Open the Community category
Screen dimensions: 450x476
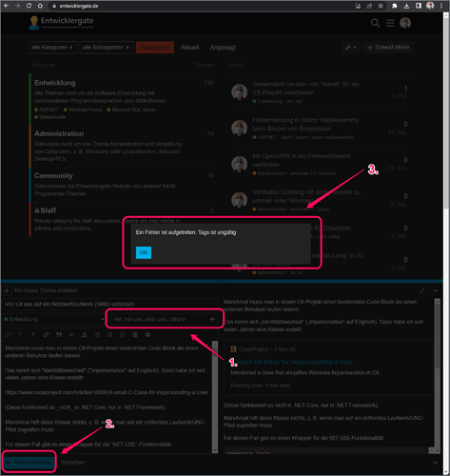pos(53,175)
